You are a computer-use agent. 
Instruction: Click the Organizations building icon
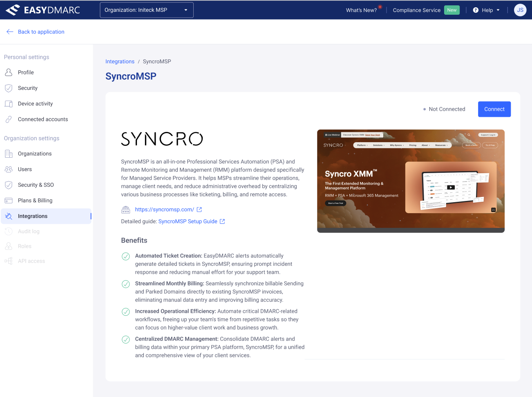coord(9,154)
